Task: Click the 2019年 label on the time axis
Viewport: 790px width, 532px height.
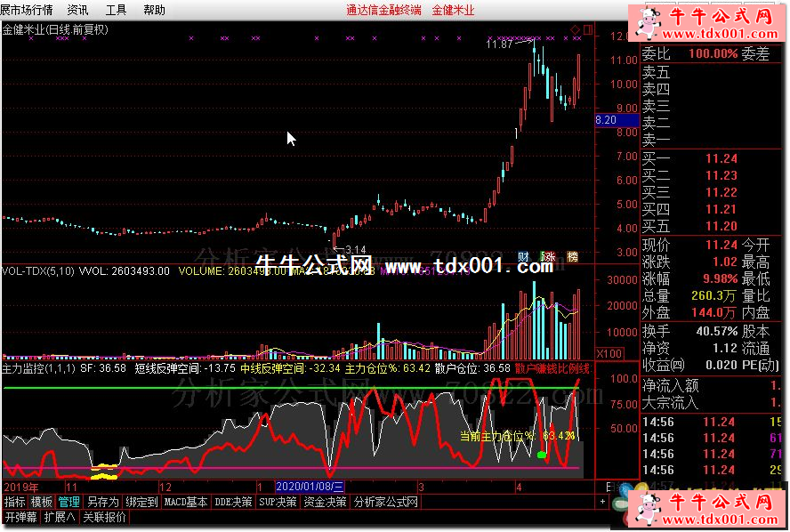Action: coord(21,488)
